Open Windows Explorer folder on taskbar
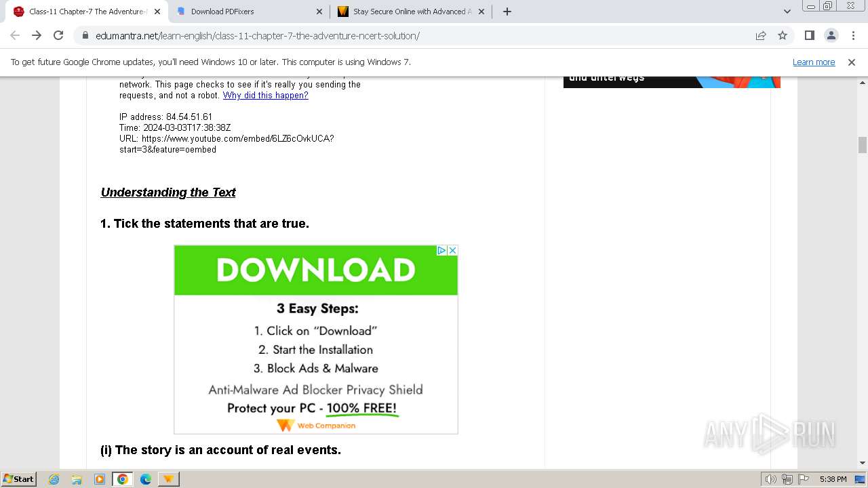Screen dimensions: 868x488 tap(77, 479)
